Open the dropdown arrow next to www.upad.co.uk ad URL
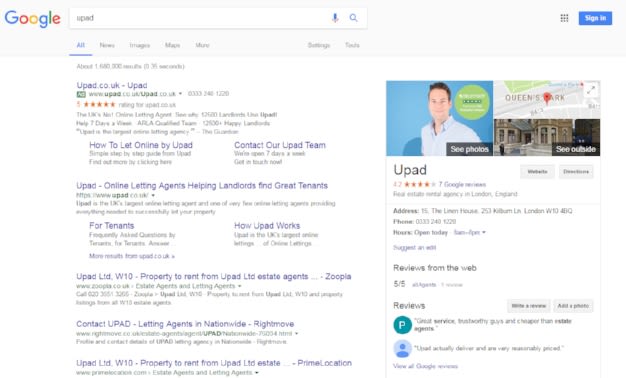626x378 pixels. coord(180,94)
